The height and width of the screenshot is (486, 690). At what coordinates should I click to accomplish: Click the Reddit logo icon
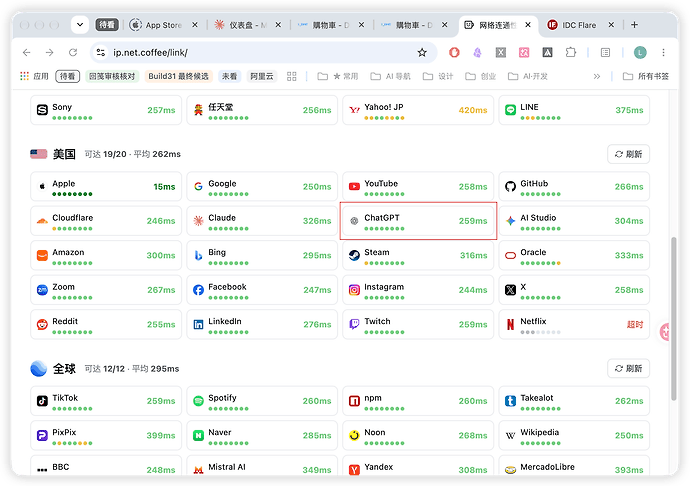tap(42, 325)
